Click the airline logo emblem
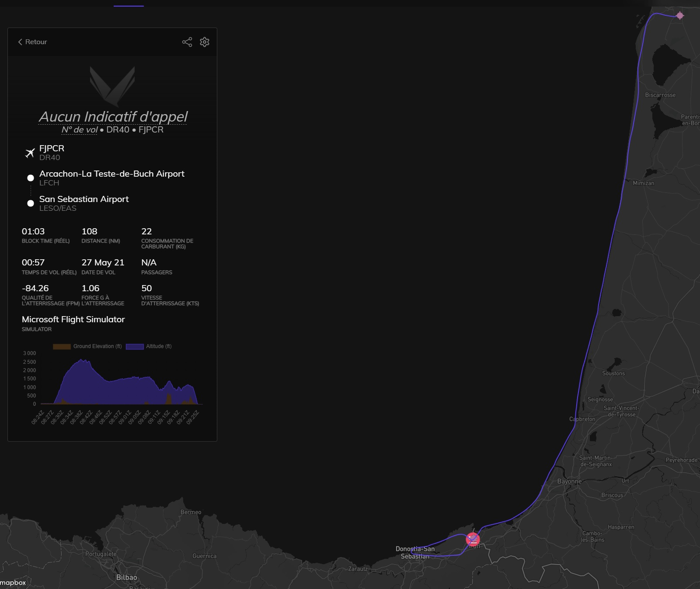The height and width of the screenshot is (589, 700). [112, 86]
